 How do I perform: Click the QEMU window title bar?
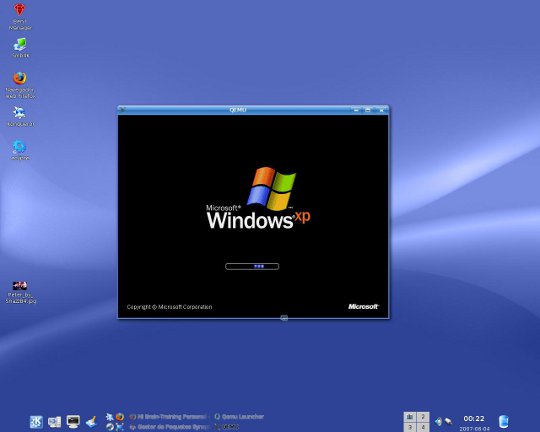238,110
